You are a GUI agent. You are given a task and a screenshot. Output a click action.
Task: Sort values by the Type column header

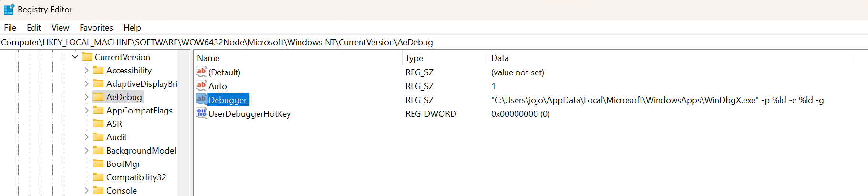coord(445,58)
